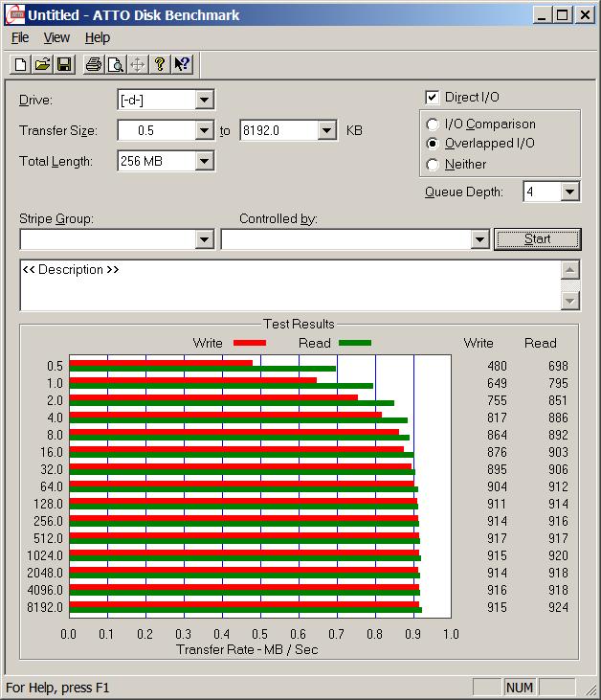Activate the context help pointer icon
The height and width of the screenshot is (700, 601).
click(182, 64)
